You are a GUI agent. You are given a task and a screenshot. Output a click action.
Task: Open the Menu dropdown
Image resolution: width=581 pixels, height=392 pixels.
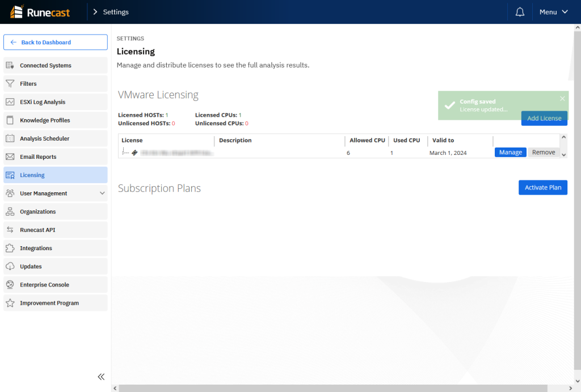tap(554, 12)
